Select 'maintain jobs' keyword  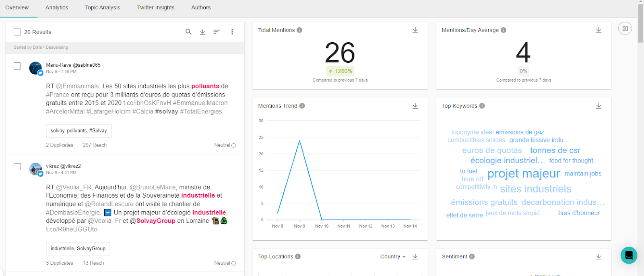click(583, 174)
